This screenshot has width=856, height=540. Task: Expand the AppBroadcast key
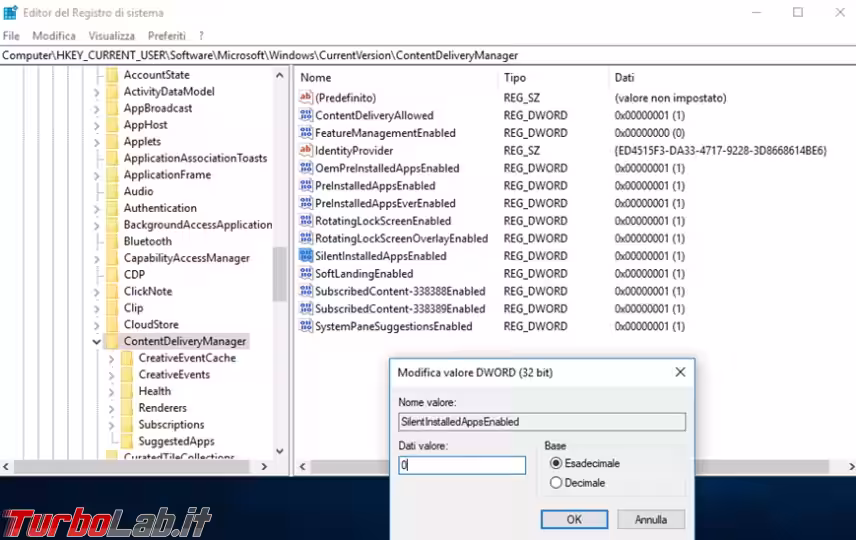coord(97,109)
